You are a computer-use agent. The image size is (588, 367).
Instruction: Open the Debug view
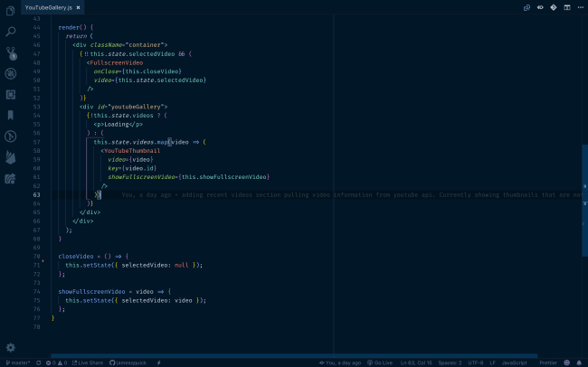point(11,73)
